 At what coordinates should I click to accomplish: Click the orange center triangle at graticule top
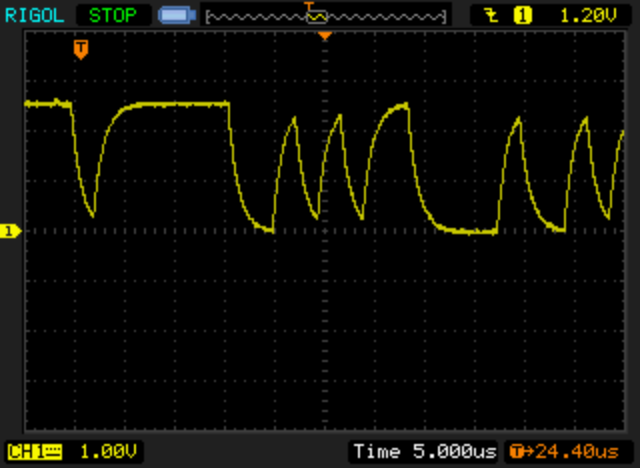[x=323, y=37]
